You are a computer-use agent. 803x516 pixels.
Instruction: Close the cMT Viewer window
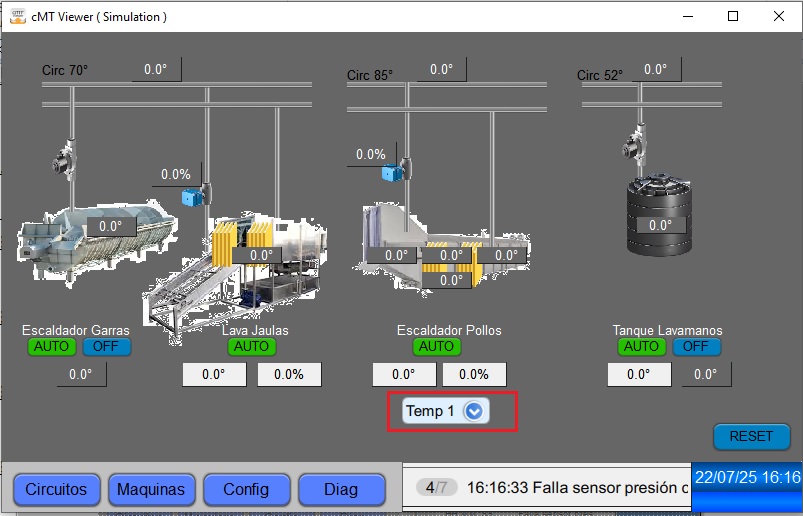pos(779,16)
